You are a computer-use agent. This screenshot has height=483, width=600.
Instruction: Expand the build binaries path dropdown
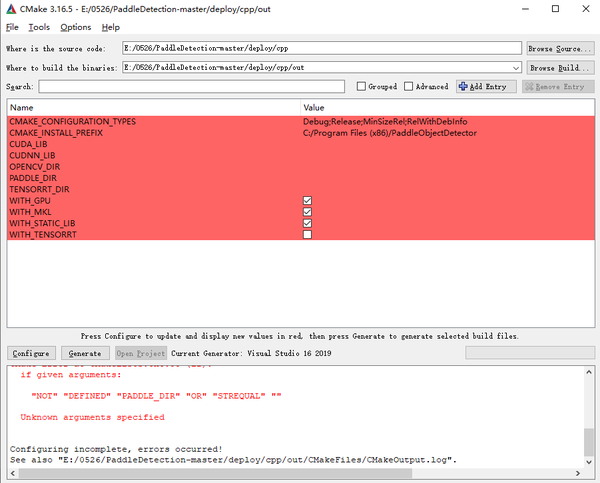pos(516,68)
